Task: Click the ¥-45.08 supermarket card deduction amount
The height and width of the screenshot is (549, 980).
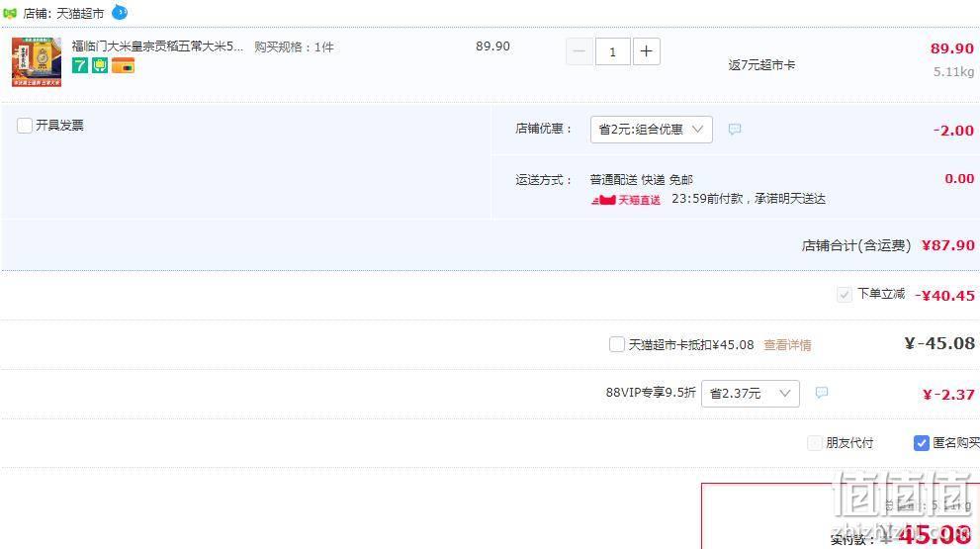Action: 939,343
